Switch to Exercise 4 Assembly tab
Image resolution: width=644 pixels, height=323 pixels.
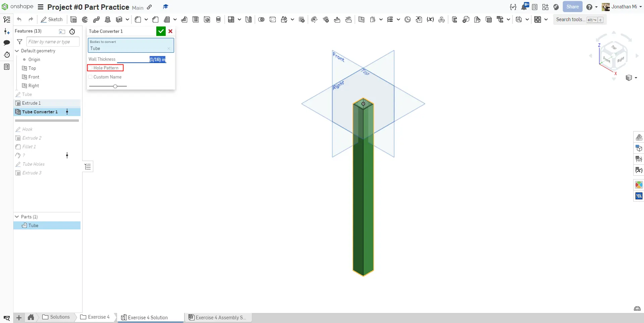click(x=217, y=317)
